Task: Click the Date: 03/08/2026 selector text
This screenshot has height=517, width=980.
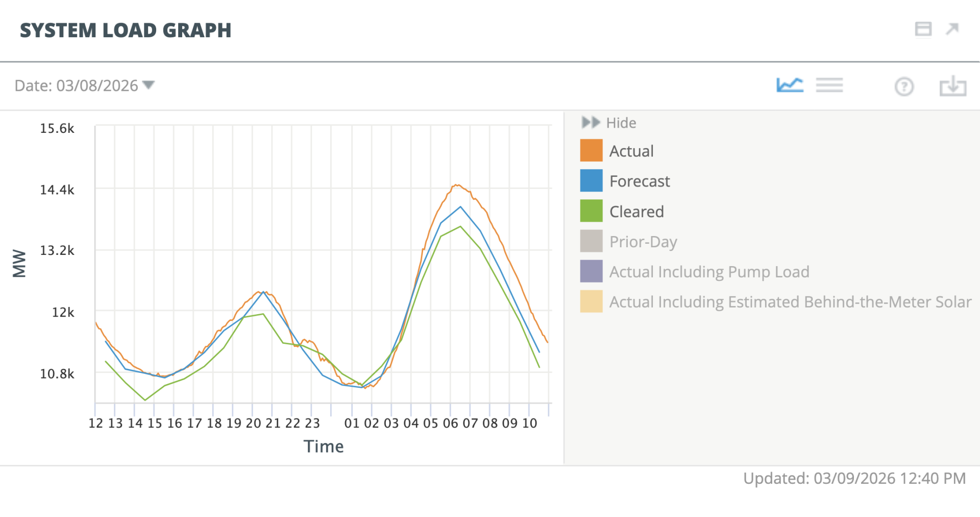Action: click(76, 85)
